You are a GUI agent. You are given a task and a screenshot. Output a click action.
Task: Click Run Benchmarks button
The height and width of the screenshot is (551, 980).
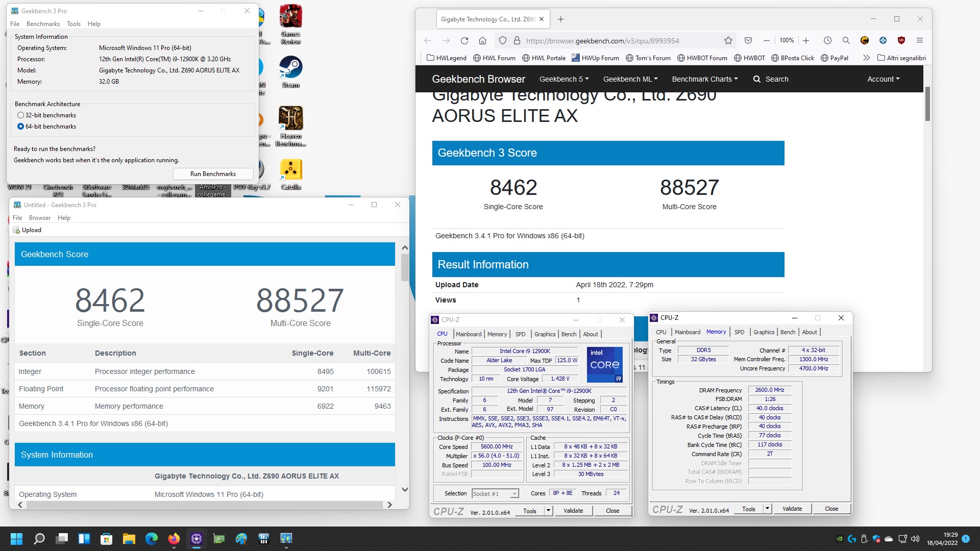click(213, 174)
